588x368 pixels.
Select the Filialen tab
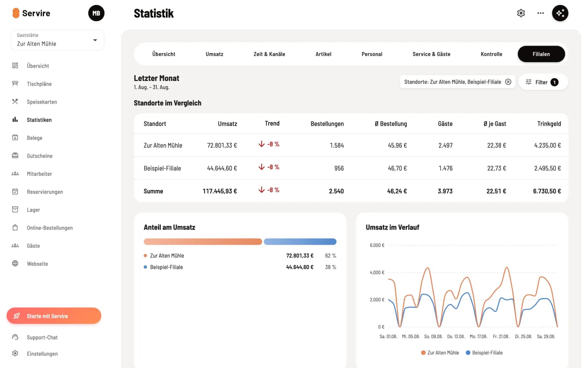[x=541, y=54]
